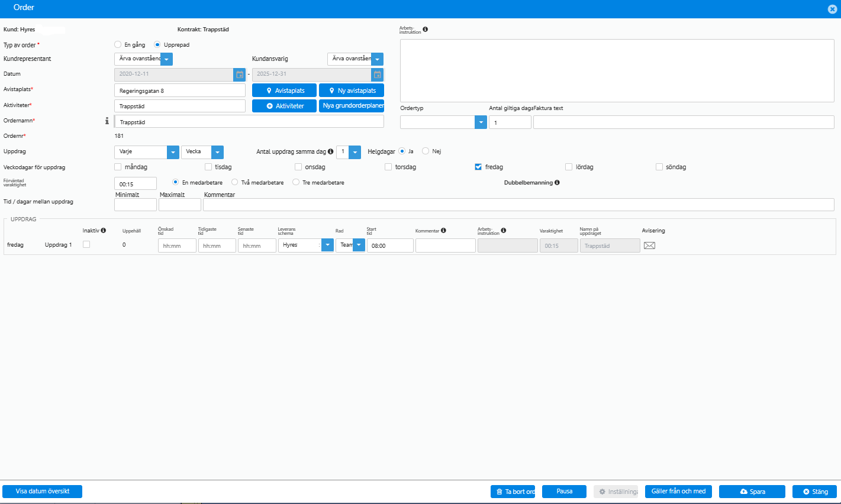Open the Rad Team dropdown
Screen dimensions: 841x504
tap(359, 245)
